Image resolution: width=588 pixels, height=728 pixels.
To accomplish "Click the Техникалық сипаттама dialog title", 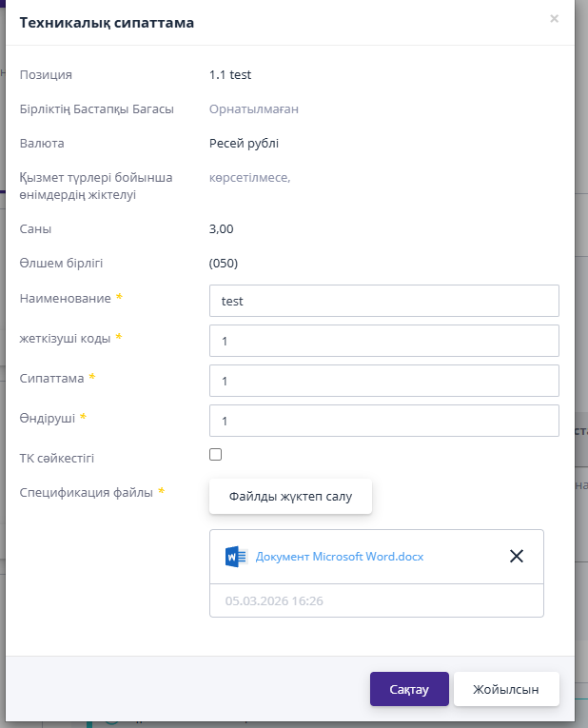I will (x=107, y=23).
